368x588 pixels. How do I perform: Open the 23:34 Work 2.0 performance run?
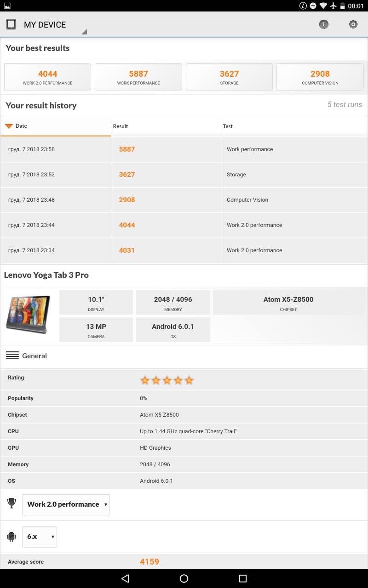184,250
